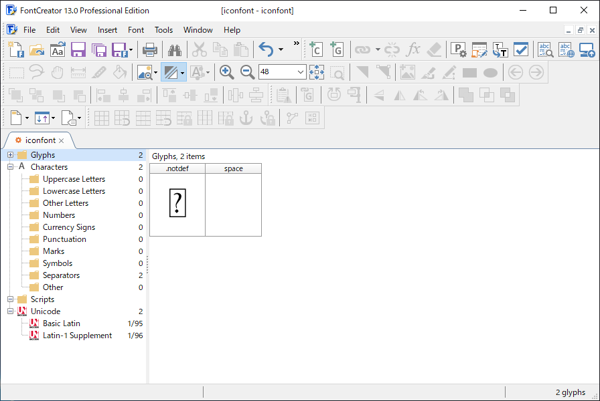600x401 pixels.
Task: Select the Punctuation category
Action: click(64, 239)
